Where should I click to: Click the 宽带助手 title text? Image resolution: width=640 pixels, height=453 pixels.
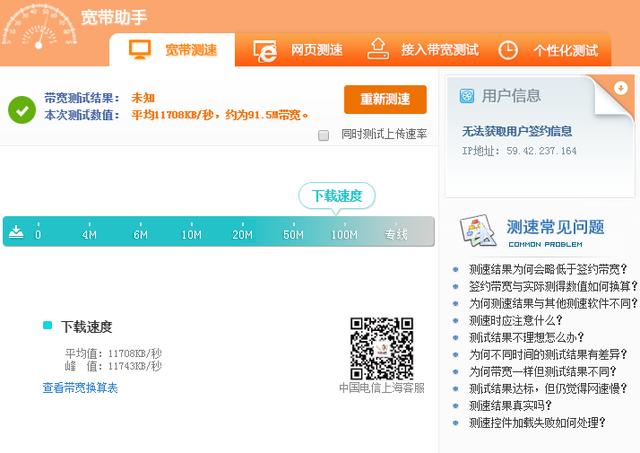[x=113, y=17]
